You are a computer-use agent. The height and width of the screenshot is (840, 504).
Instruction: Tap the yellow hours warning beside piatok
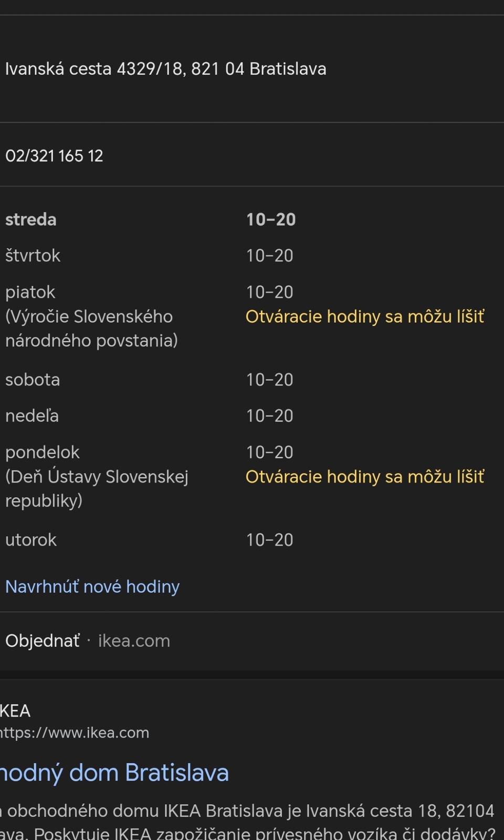pos(365,317)
